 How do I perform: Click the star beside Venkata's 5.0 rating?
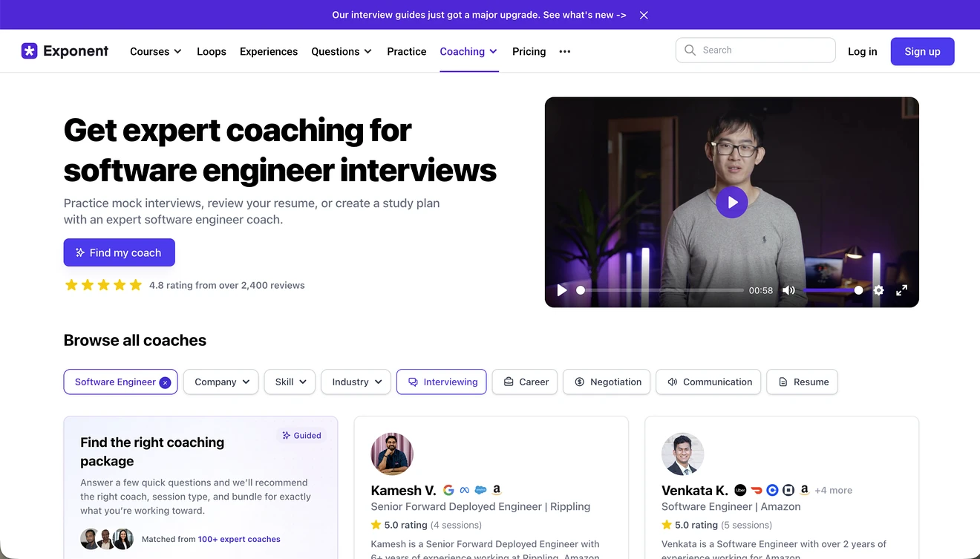pyautogui.click(x=667, y=525)
